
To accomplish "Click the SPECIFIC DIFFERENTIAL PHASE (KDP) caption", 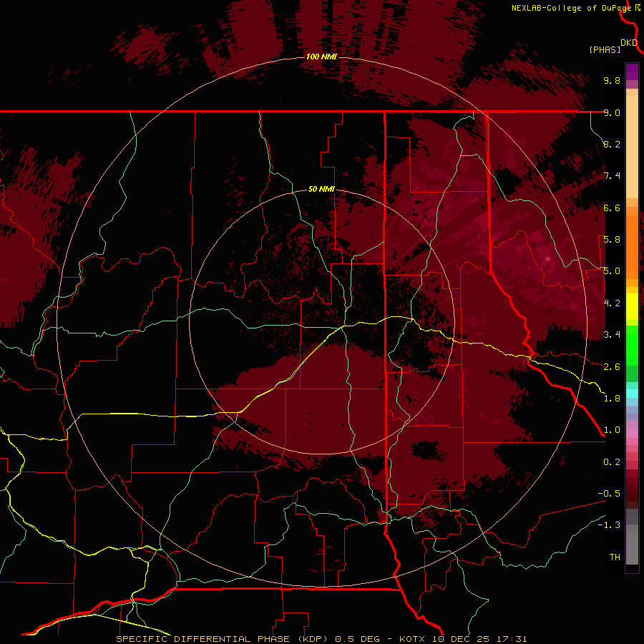I will [x=223, y=639].
